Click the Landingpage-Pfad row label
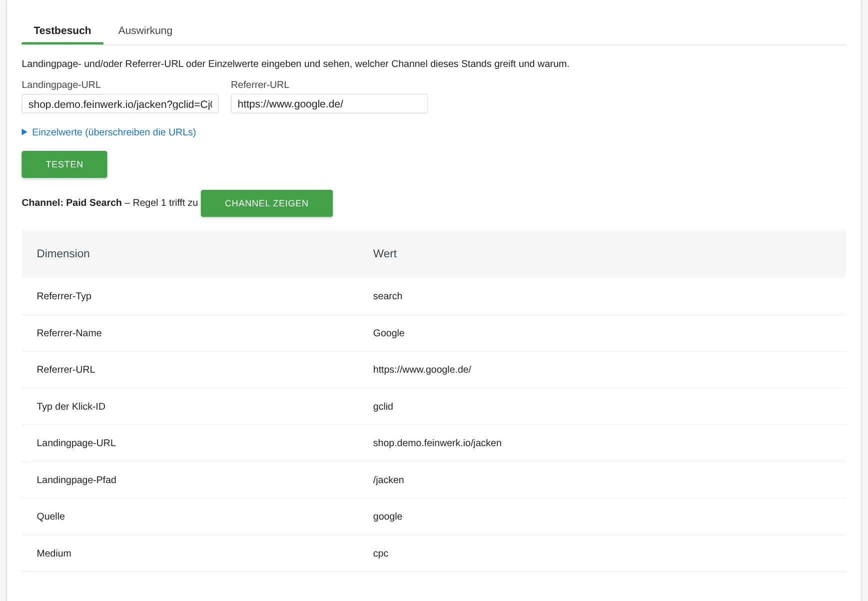This screenshot has height=601, width=868. tap(76, 480)
